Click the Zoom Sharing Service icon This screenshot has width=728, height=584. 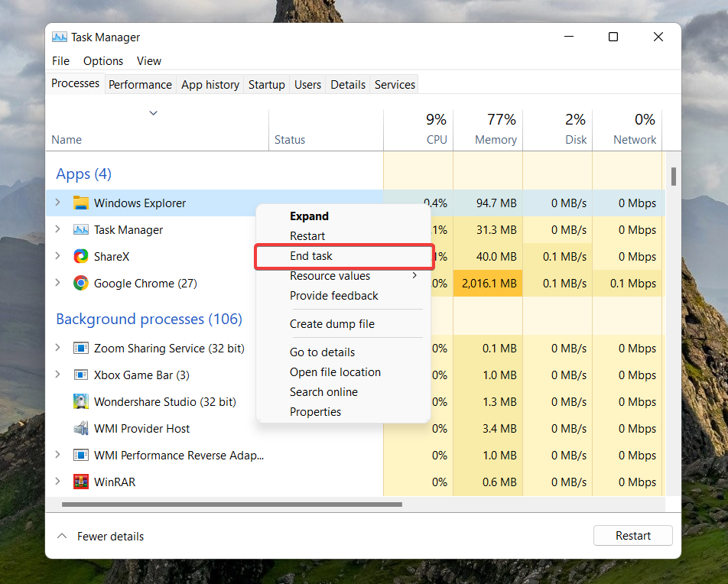81,348
